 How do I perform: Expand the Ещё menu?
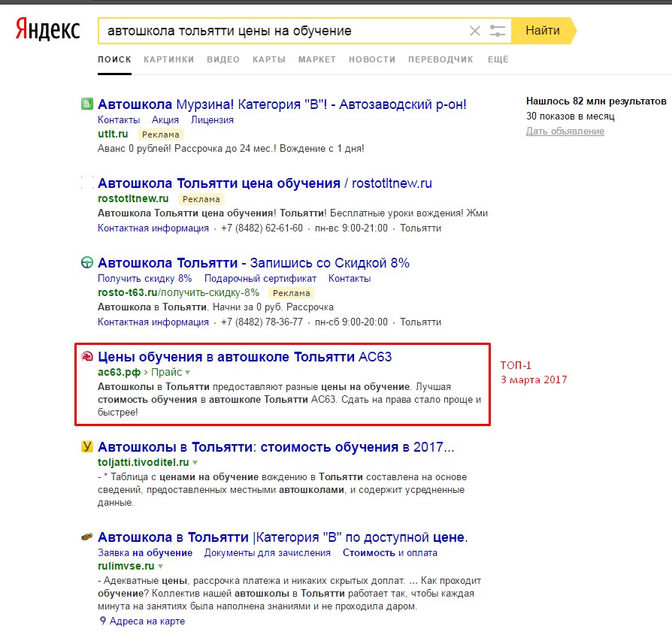pos(498,59)
